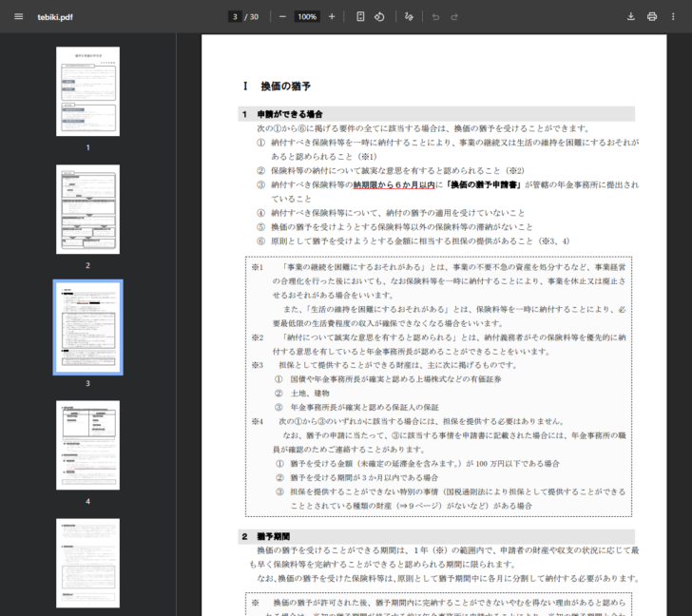Click the ※2 note marker
The width and height of the screenshot is (692, 616).
point(258,337)
